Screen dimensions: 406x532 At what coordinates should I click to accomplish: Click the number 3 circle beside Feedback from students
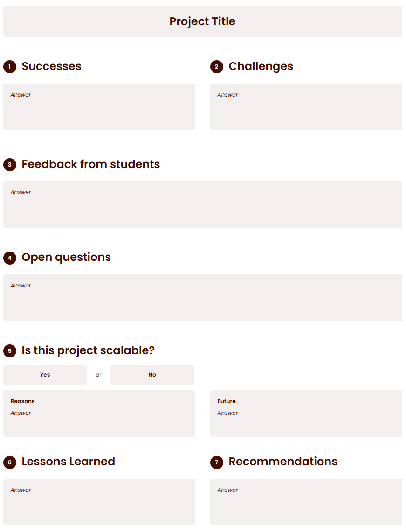(x=10, y=165)
